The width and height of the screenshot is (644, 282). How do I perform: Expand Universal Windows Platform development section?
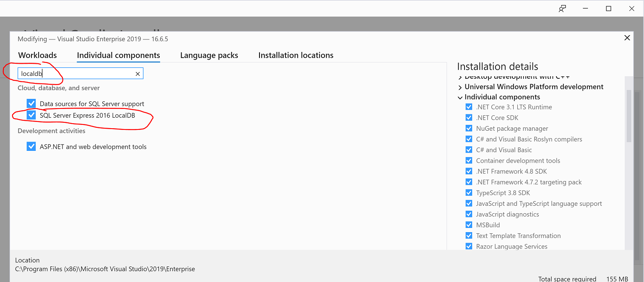(460, 87)
